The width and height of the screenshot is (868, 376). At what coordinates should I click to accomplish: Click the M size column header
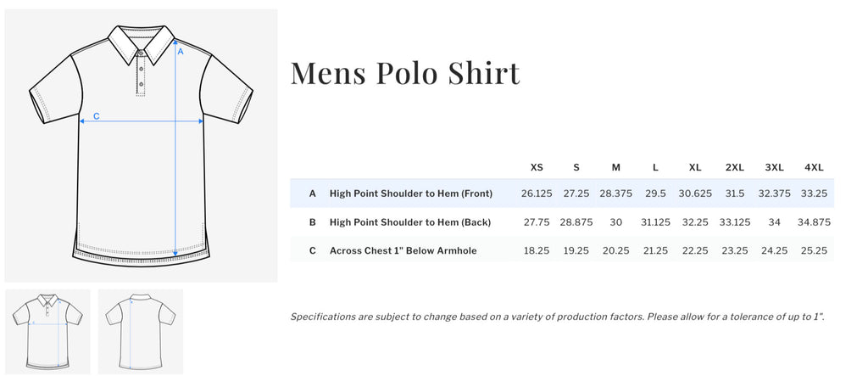pyautogui.click(x=615, y=167)
